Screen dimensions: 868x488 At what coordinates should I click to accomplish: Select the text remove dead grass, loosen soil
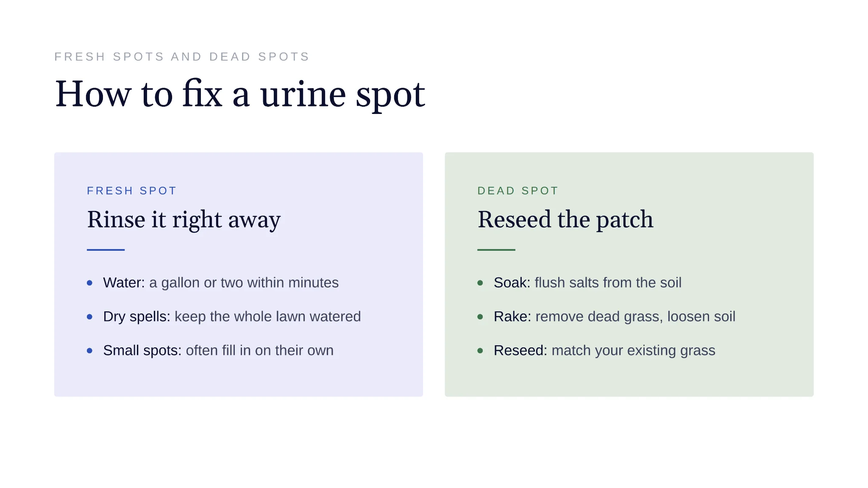(x=635, y=316)
